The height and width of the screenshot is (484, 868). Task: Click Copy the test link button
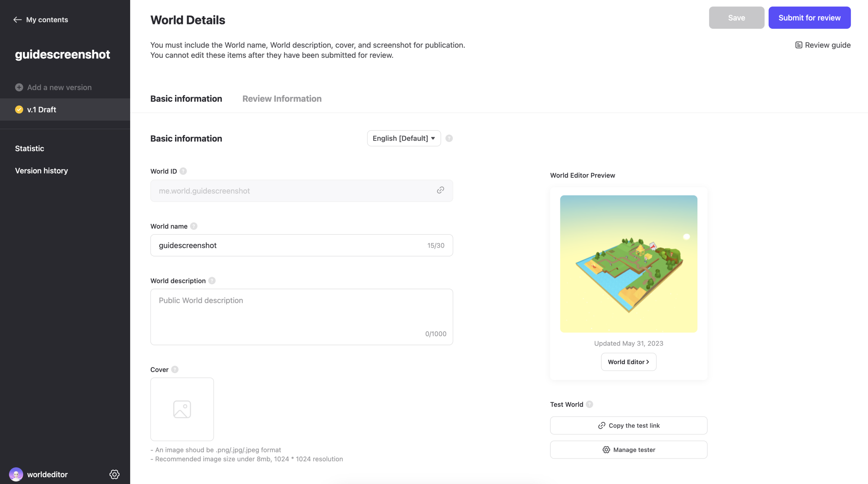coord(628,425)
